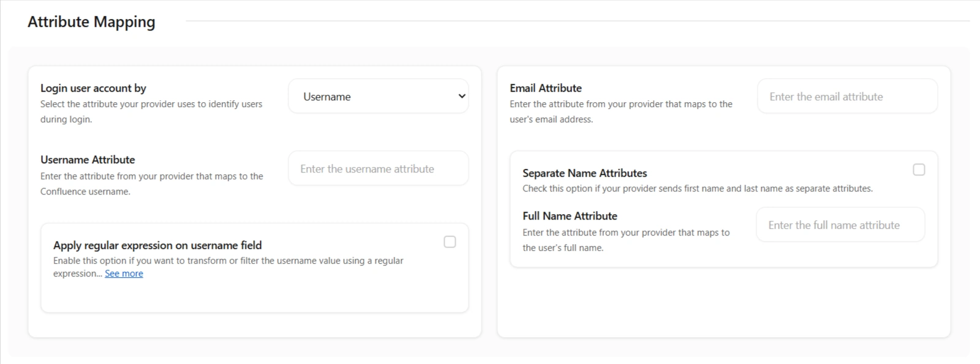Focus the email attribute input field
This screenshot has height=364, width=980.
[847, 96]
